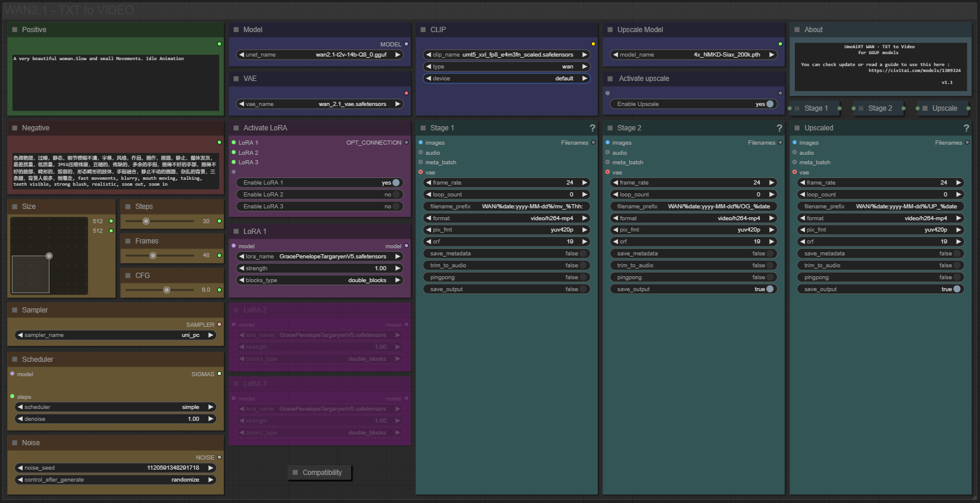Open the sampler_name dropdown
980x503 pixels.
tap(116, 335)
